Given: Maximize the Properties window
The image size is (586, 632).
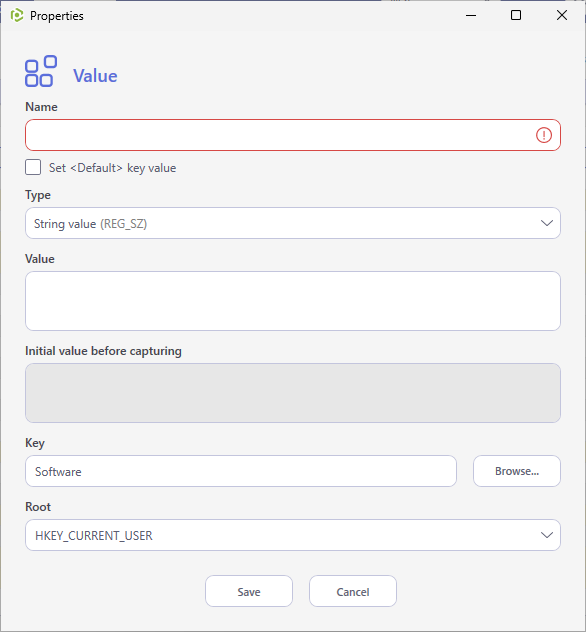Looking at the screenshot, I should tap(516, 15).
